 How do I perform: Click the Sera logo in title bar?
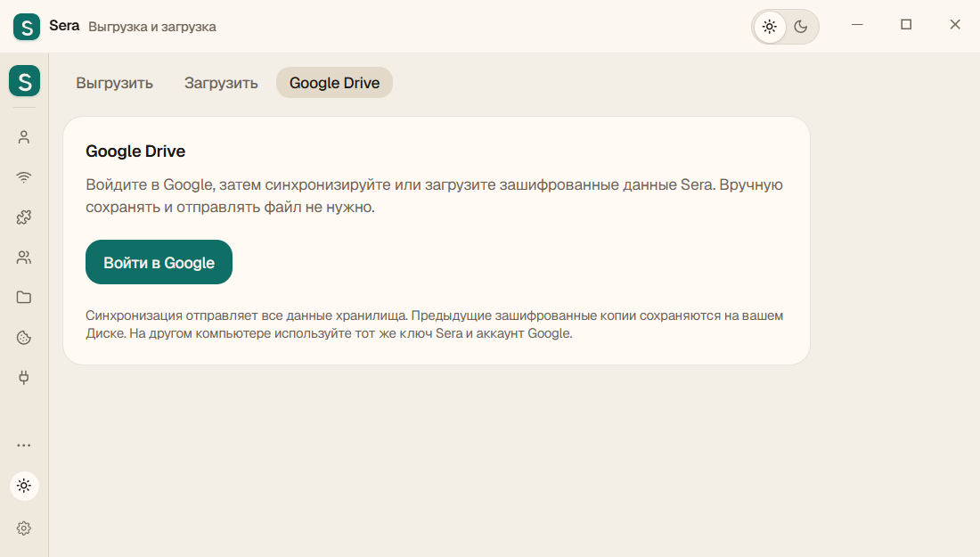(x=27, y=27)
